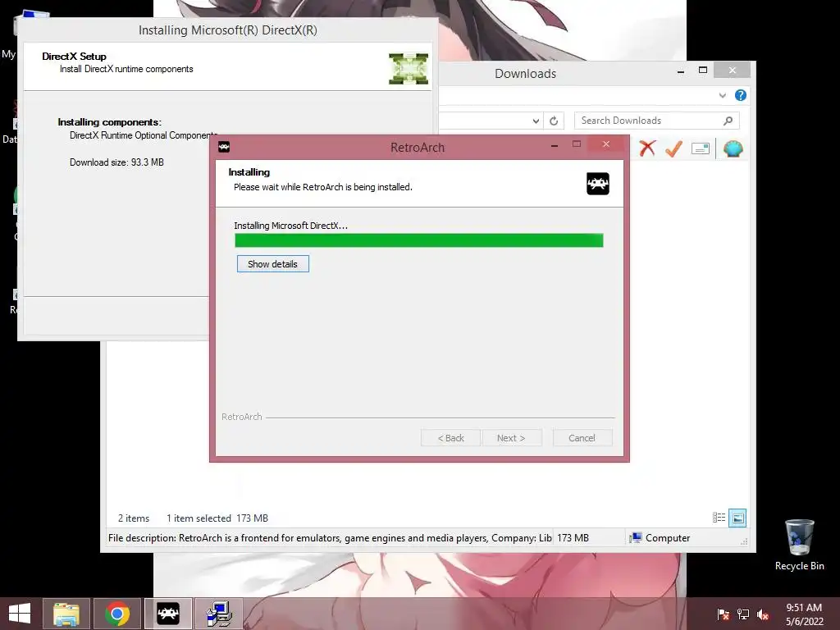Click the Next > button in RetroArch installer

click(x=511, y=438)
